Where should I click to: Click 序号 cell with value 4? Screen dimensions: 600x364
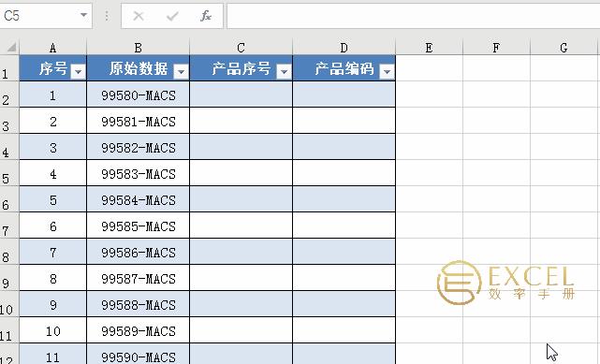point(52,173)
